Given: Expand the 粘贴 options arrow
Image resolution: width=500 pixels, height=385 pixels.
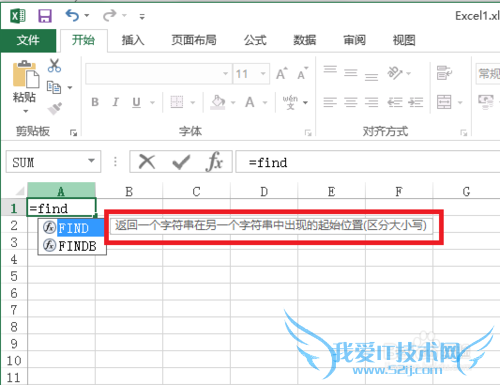Looking at the screenshot, I should [x=25, y=111].
